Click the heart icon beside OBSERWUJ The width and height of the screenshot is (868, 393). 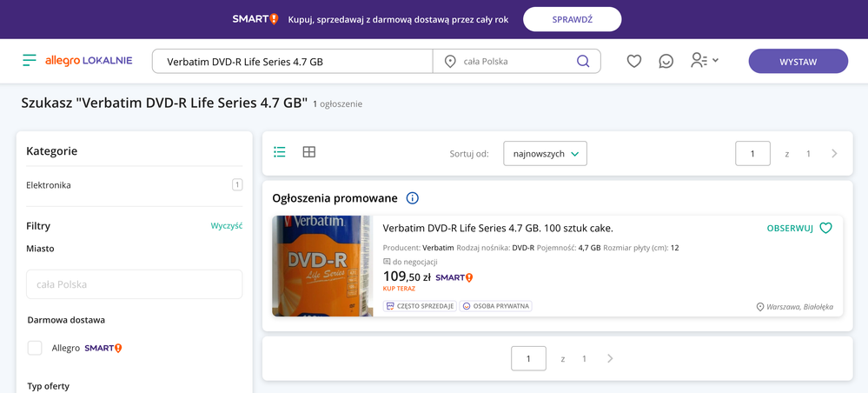click(x=825, y=228)
